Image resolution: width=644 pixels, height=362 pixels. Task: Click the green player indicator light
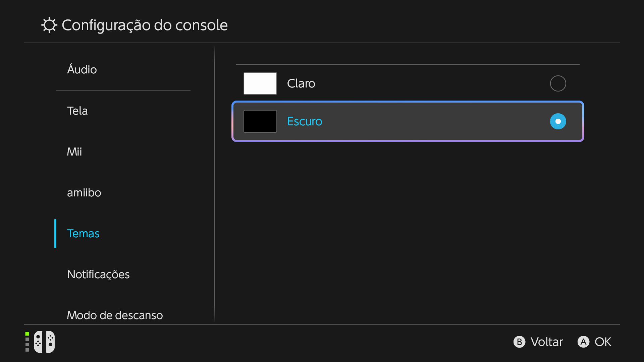[x=27, y=334]
